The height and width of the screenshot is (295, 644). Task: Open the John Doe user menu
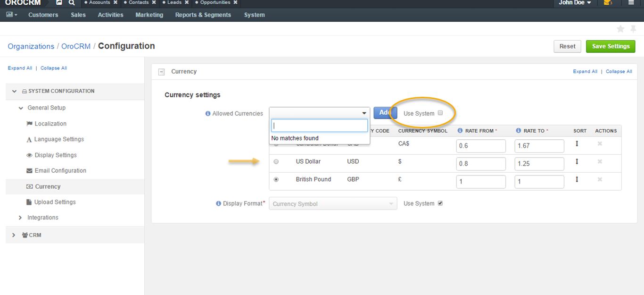[575, 2]
